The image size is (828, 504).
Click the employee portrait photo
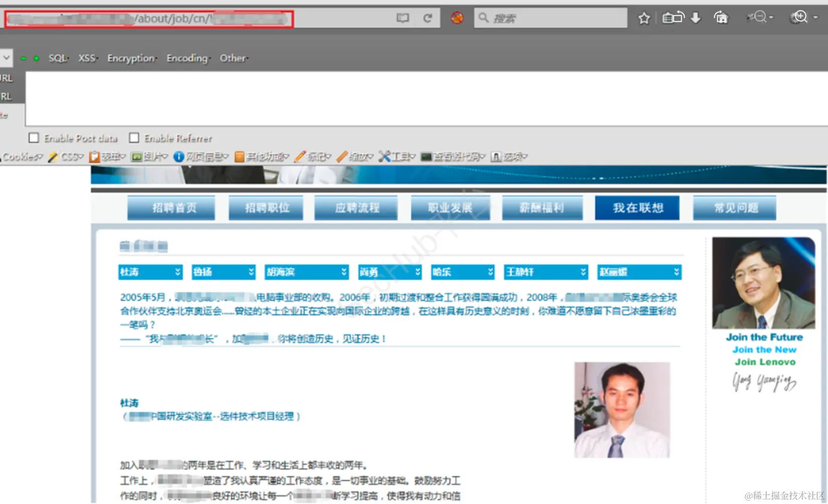[x=622, y=410]
